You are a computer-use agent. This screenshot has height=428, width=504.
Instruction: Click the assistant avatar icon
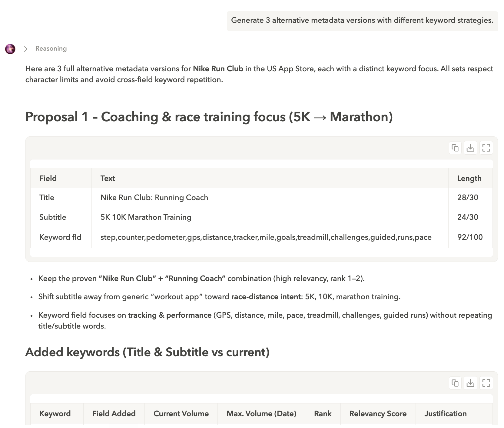[10, 49]
